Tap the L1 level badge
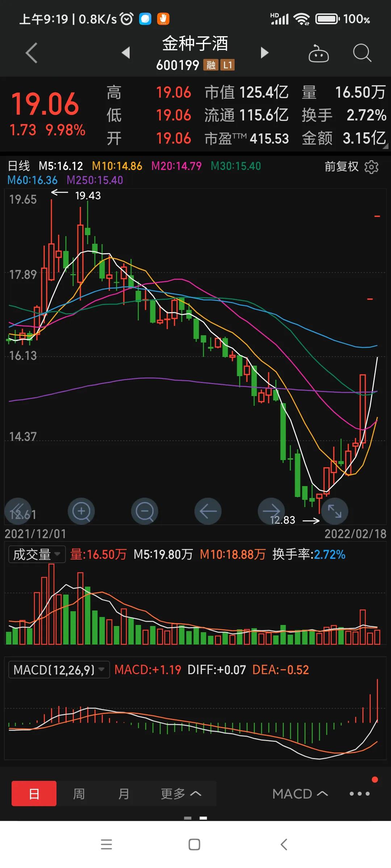The height and width of the screenshot is (868, 391). click(227, 65)
